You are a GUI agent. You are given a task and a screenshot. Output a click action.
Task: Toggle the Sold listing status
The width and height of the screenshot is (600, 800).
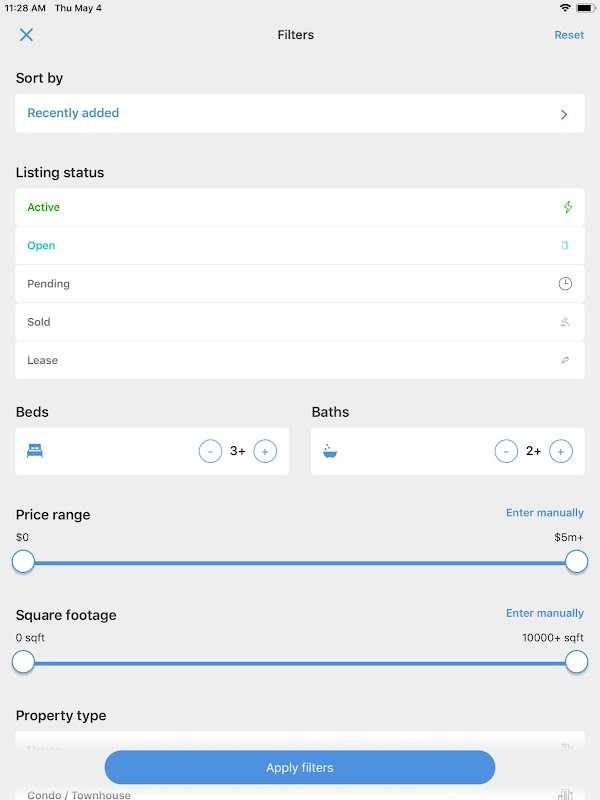(x=300, y=322)
